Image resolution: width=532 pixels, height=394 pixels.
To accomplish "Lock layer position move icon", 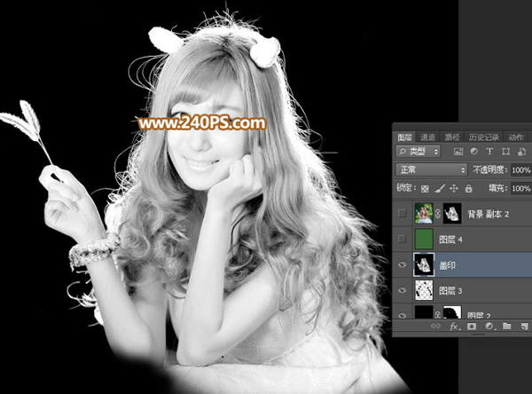I will point(454,188).
